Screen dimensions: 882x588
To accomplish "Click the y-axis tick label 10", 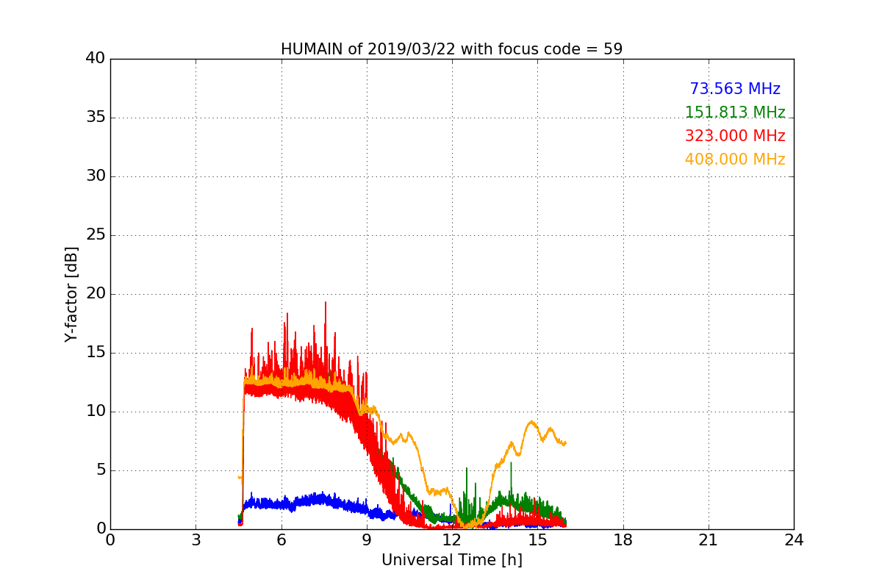I will pyautogui.click(x=96, y=412).
